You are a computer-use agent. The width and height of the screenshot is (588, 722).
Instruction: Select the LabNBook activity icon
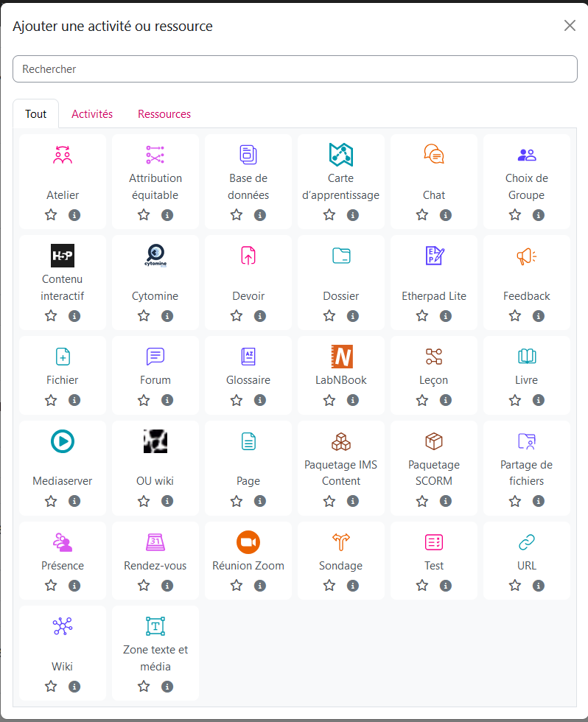pos(340,357)
